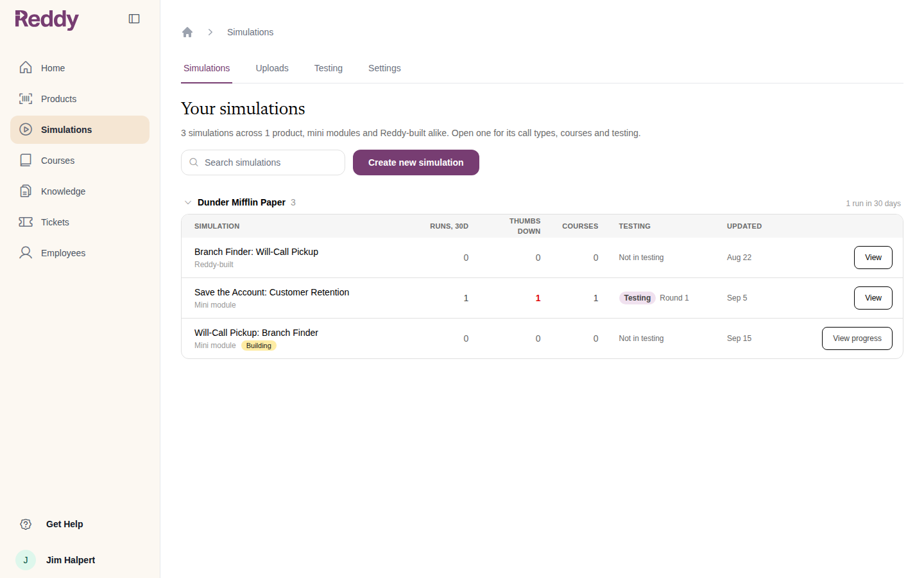924x578 pixels.
Task: Open Knowledge in the sidebar
Action: [80, 191]
